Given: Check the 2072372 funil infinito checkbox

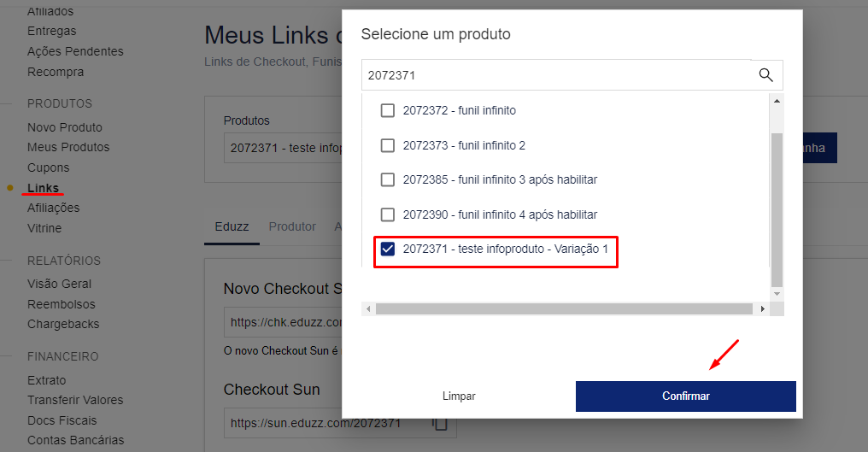Looking at the screenshot, I should (x=388, y=110).
